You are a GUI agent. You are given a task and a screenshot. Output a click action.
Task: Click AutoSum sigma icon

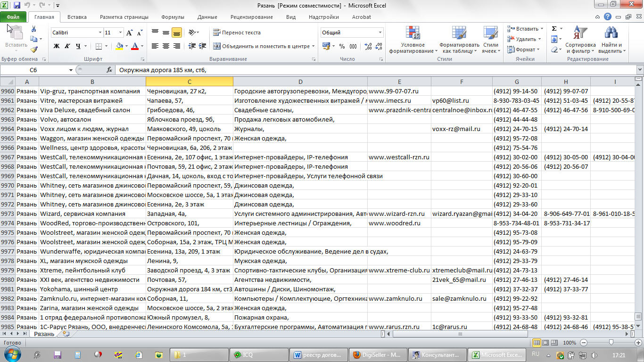[554, 29]
